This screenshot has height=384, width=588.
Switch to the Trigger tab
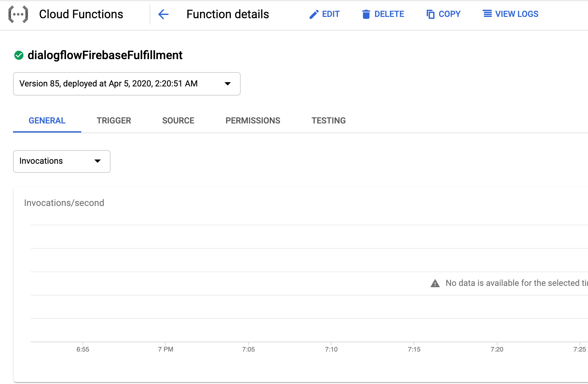(114, 121)
